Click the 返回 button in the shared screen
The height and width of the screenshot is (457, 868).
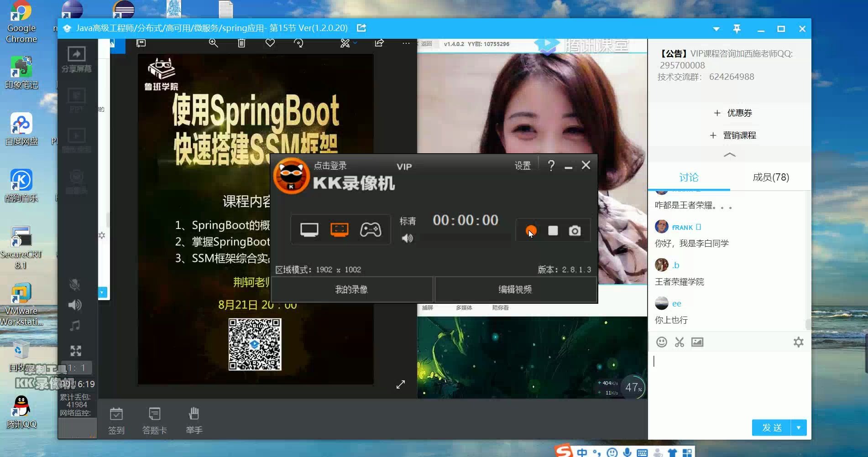[x=426, y=44]
